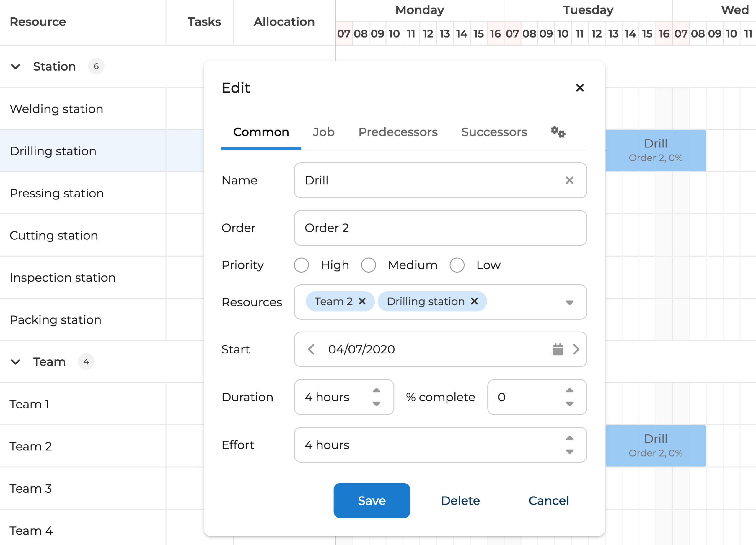Open the Start date calendar picker
Image resolution: width=756 pixels, height=545 pixels.
tap(557, 349)
